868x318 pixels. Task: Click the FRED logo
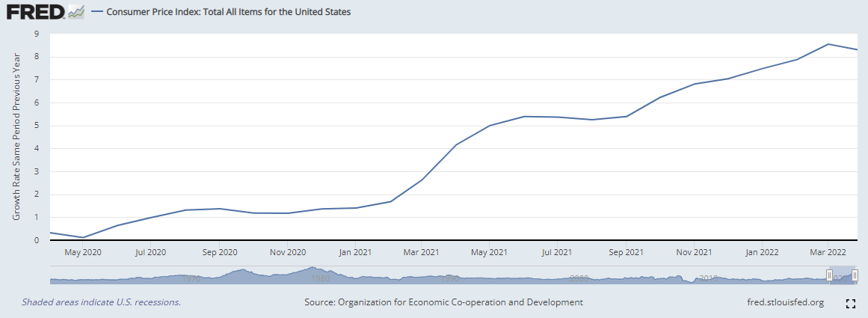46,12
